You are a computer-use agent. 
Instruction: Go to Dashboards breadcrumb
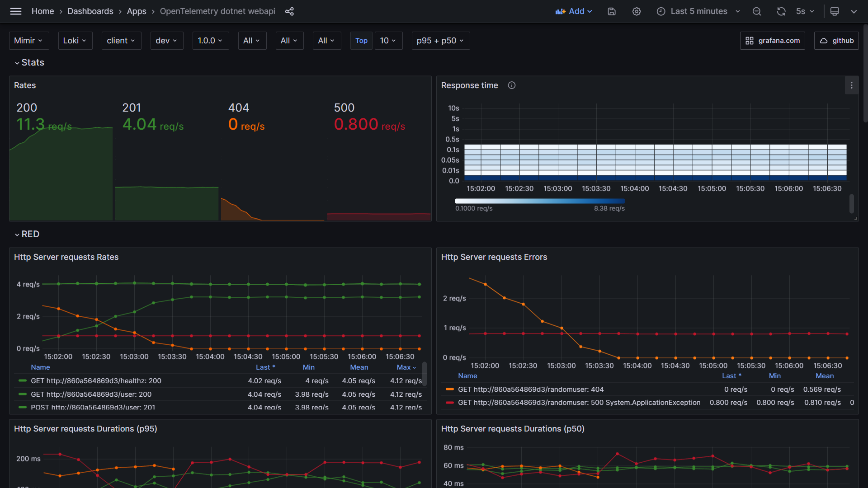tap(90, 11)
